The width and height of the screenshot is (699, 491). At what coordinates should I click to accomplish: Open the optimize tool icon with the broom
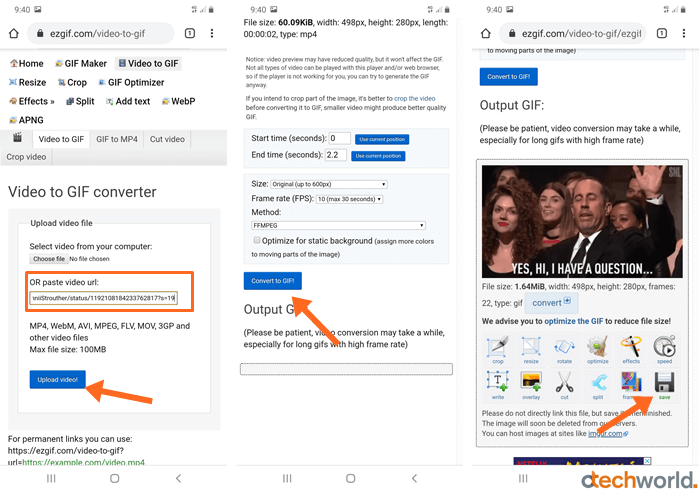[598, 350]
